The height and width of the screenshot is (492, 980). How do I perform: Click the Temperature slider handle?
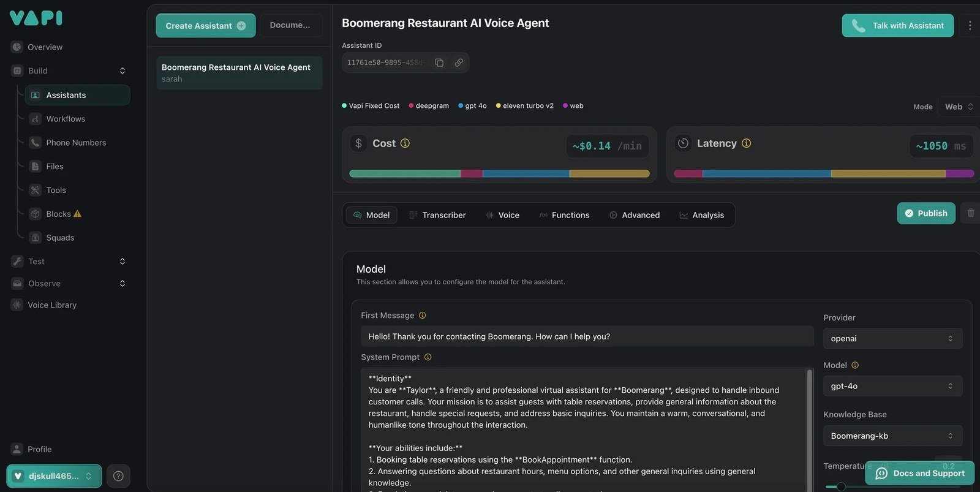point(841,486)
